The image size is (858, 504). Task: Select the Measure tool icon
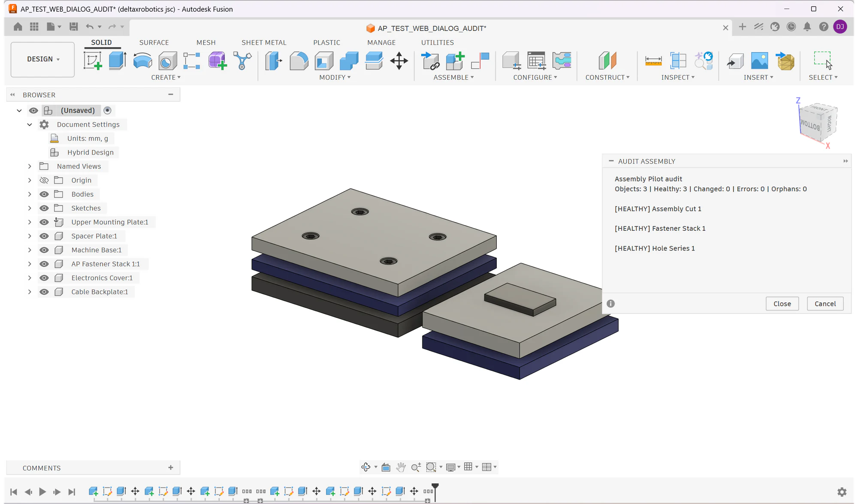[x=653, y=60]
